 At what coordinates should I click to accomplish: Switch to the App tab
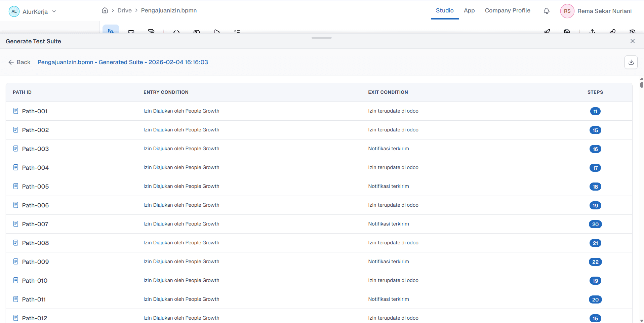tap(469, 10)
